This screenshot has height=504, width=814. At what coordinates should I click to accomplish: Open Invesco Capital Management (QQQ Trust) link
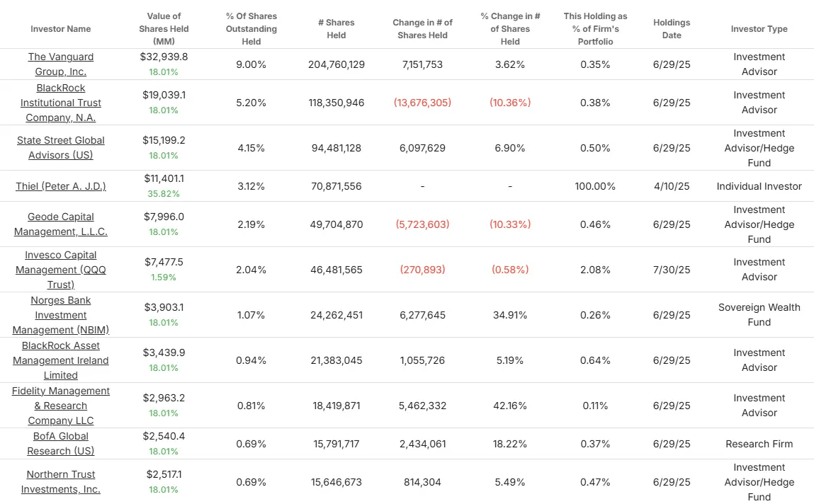61,270
